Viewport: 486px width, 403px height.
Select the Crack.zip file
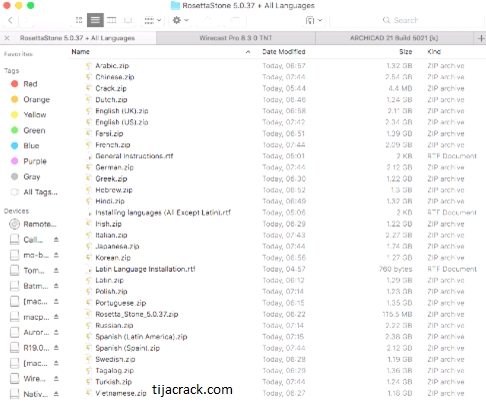pos(111,88)
